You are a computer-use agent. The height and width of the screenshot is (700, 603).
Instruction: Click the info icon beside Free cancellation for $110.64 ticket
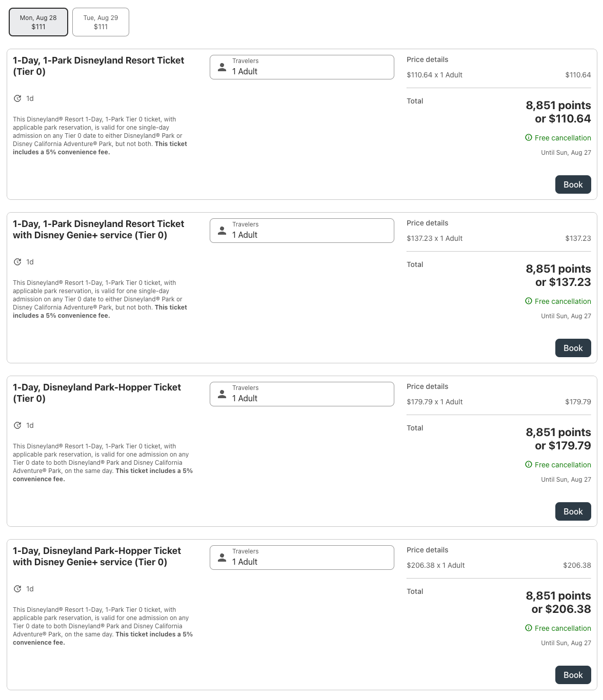pyautogui.click(x=529, y=137)
